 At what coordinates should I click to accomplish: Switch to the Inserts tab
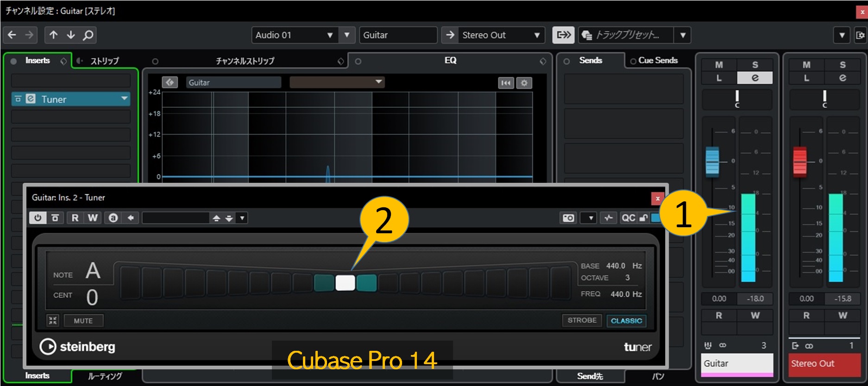38,61
